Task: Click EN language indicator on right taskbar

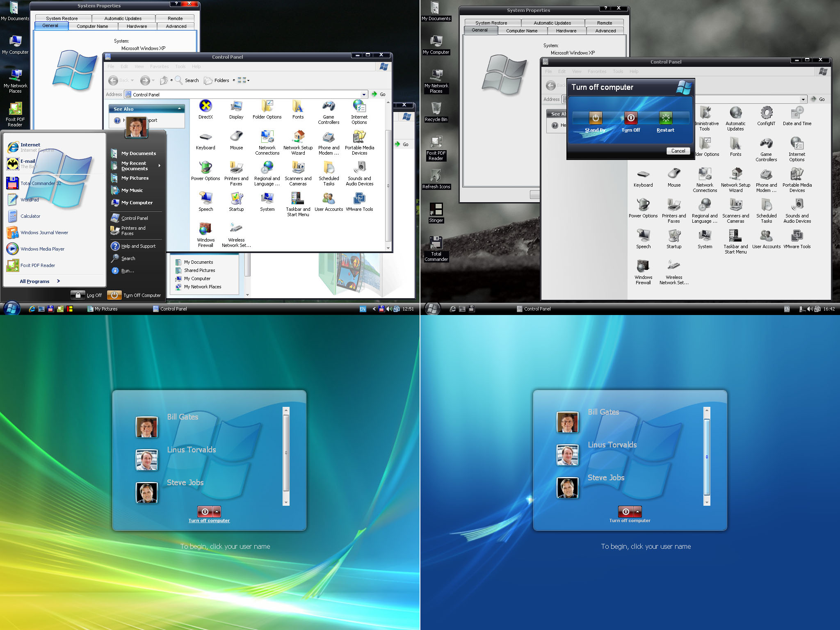Action: (787, 309)
